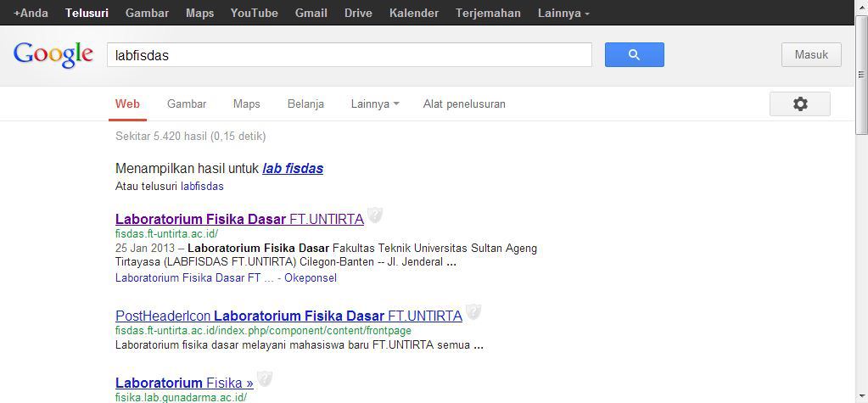Click URL fisdas.ft-untirta.ac.id/index.php/component/content/frontpage
868x403 pixels.
coord(263,331)
